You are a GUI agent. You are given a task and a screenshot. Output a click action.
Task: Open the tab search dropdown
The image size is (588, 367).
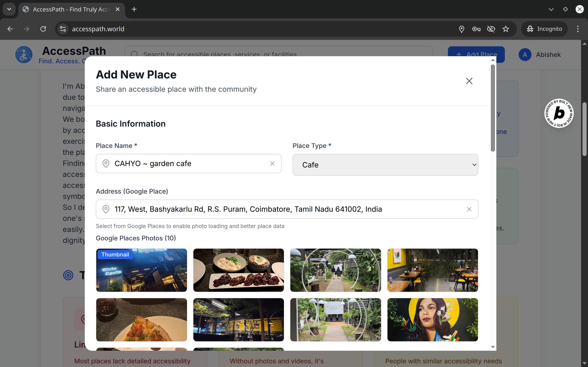coord(9,9)
